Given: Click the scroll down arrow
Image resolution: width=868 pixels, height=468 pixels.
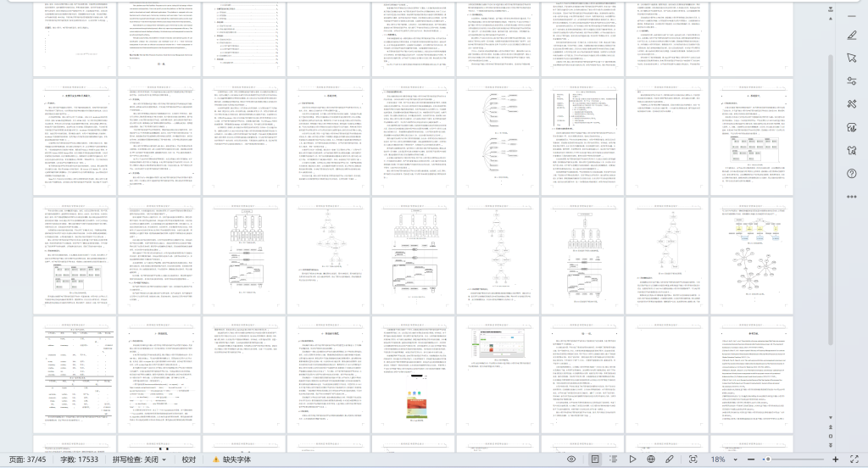Looking at the screenshot, I should pyautogui.click(x=831, y=418).
